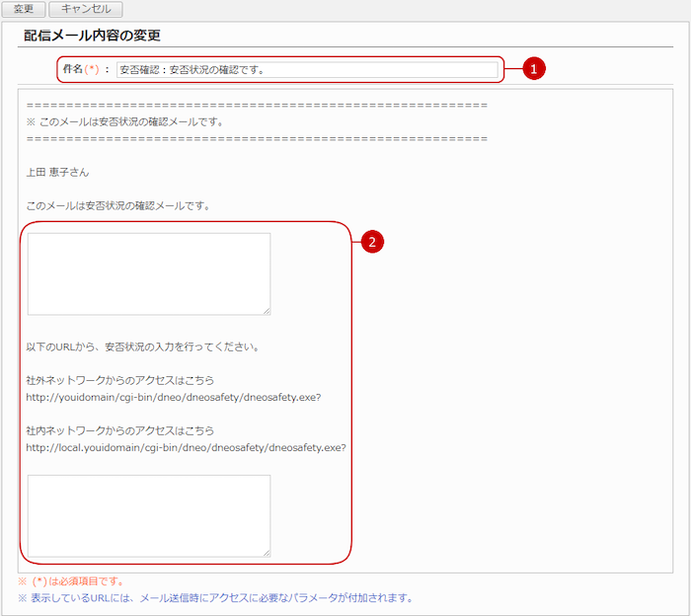Click inside the lower message text area
This screenshot has height=616, width=691.
(148, 515)
